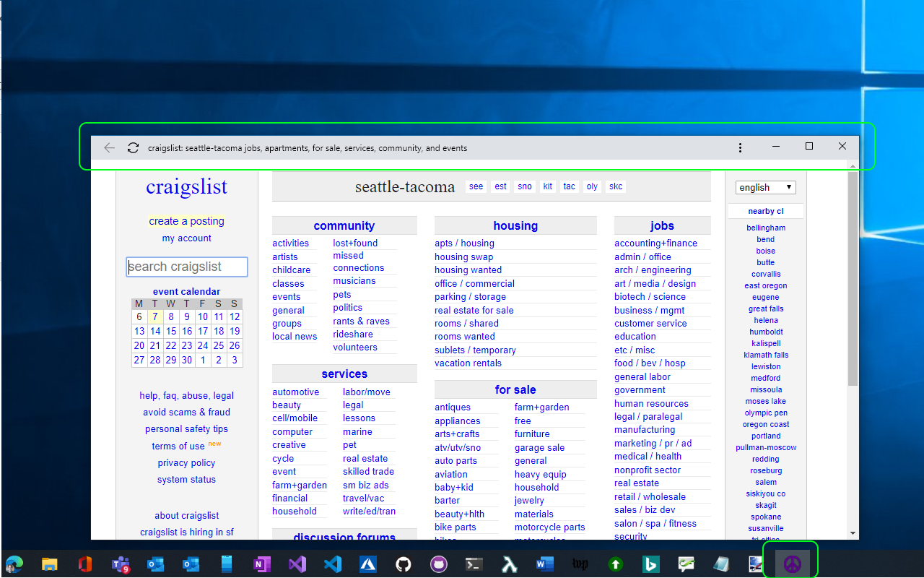Launch Visual Studio Code from the taskbar
The width and height of the screenshot is (924, 578).
[x=333, y=564]
